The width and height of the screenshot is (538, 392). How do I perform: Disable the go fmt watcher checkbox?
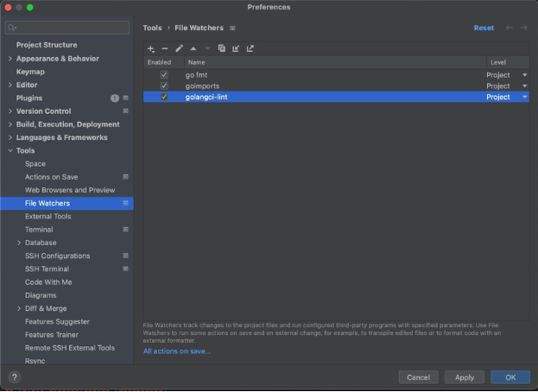point(164,75)
